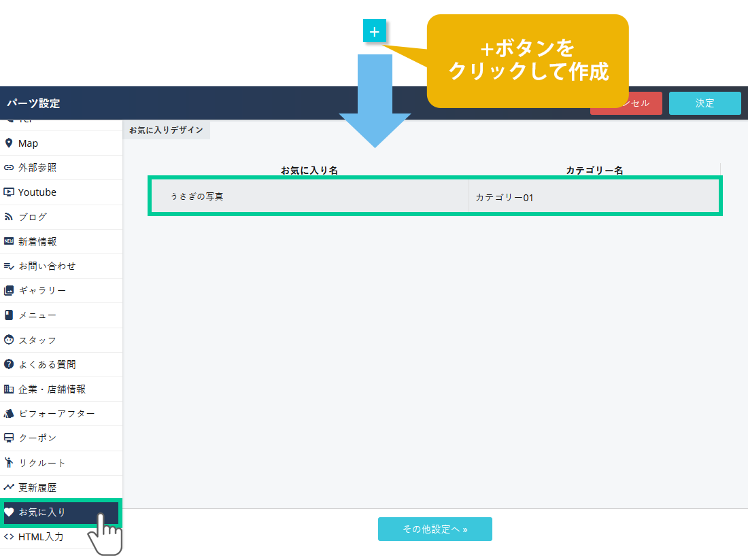Select 更新履歴 in the sidebar

pos(37,487)
